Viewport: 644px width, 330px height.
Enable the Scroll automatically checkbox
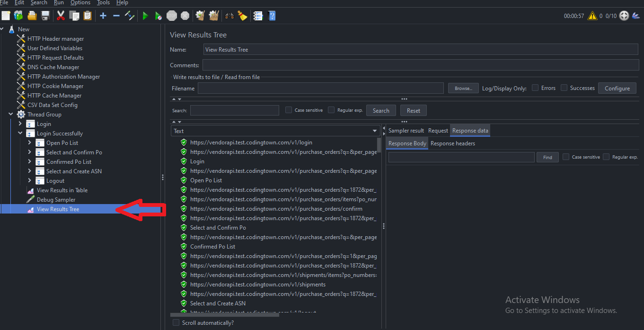[176, 322]
